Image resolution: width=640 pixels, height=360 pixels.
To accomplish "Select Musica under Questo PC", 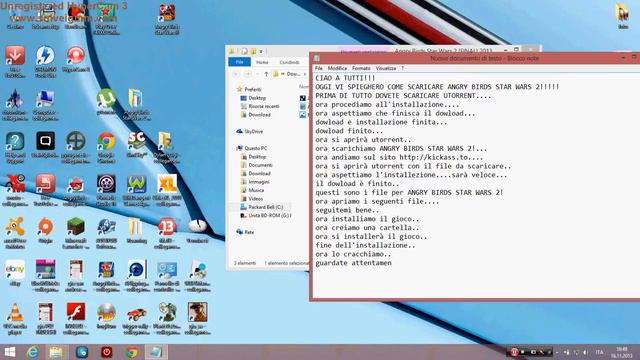I will point(256,190).
